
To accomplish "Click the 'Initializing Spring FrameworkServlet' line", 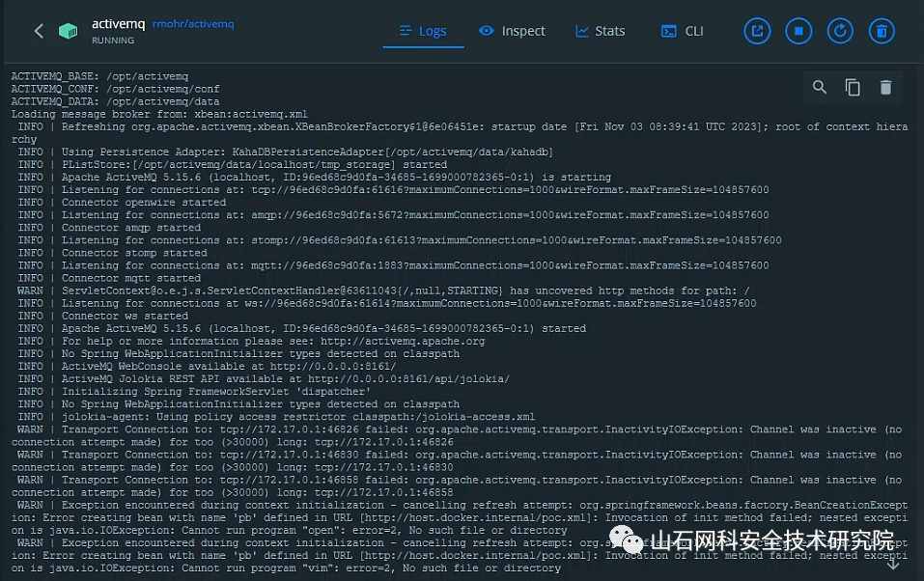I will click(x=194, y=392).
